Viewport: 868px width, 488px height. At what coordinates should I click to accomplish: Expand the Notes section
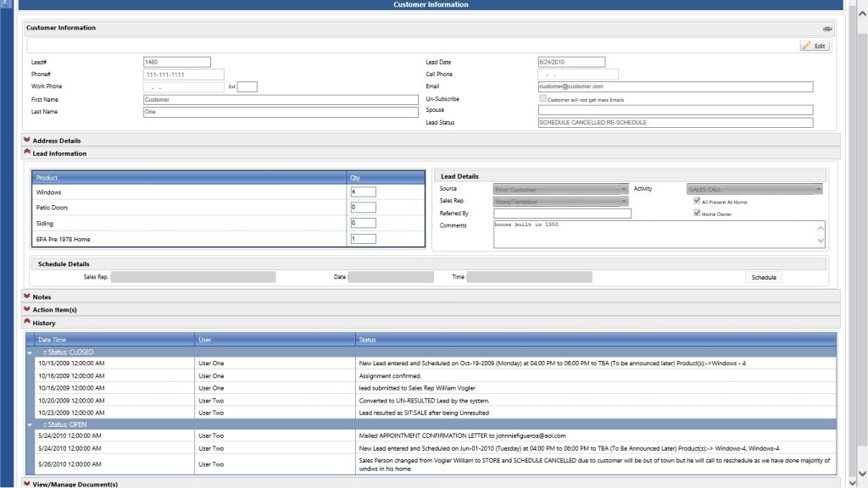coord(26,297)
